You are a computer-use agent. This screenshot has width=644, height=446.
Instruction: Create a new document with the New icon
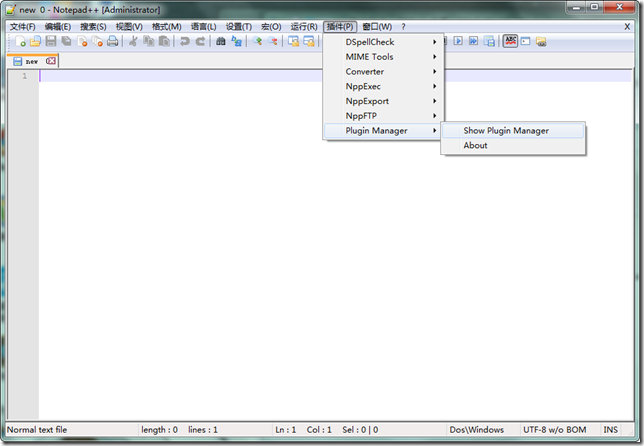[x=21, y=41]
